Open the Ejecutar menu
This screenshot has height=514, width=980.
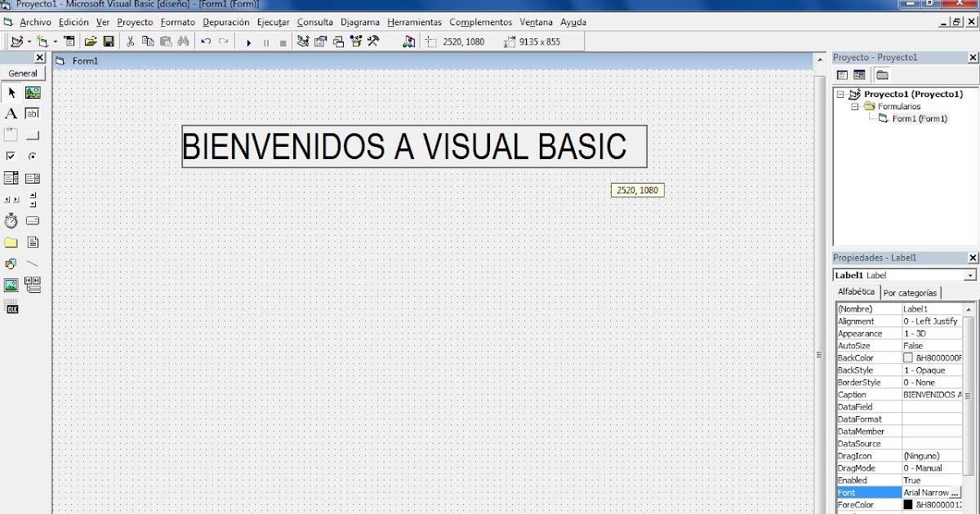pyautogui.click(x=273, y=22)
